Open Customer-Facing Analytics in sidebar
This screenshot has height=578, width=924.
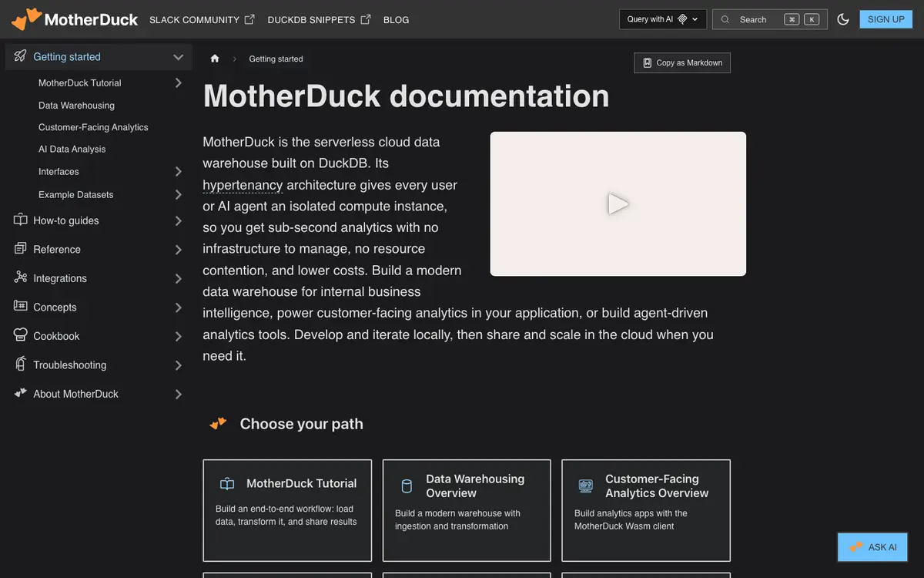click(x=93, y=127)
